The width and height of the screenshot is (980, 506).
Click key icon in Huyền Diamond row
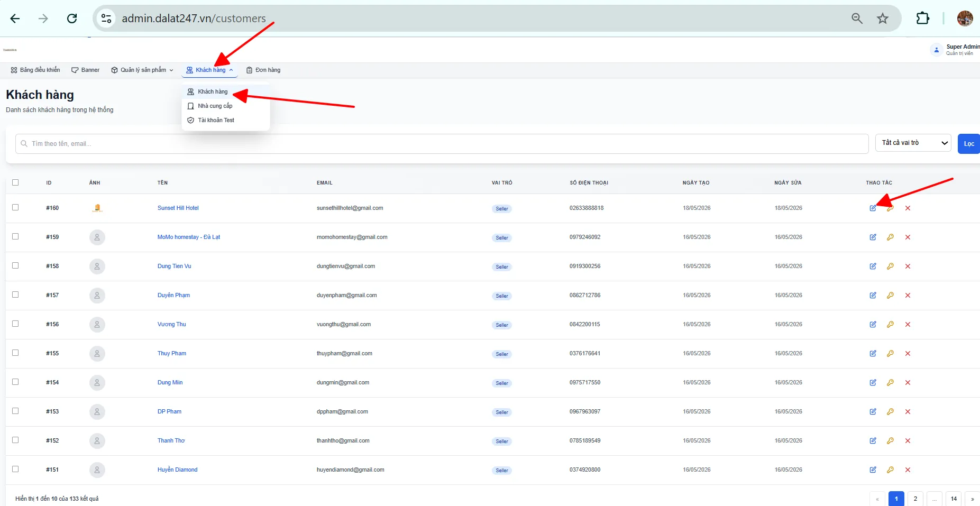point(890,470)
